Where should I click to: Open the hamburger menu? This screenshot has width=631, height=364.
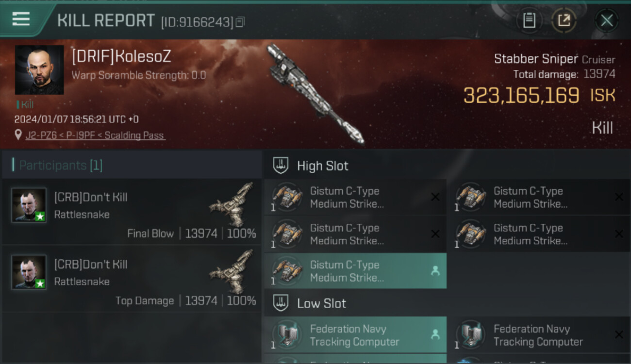(x=21, y=19)
